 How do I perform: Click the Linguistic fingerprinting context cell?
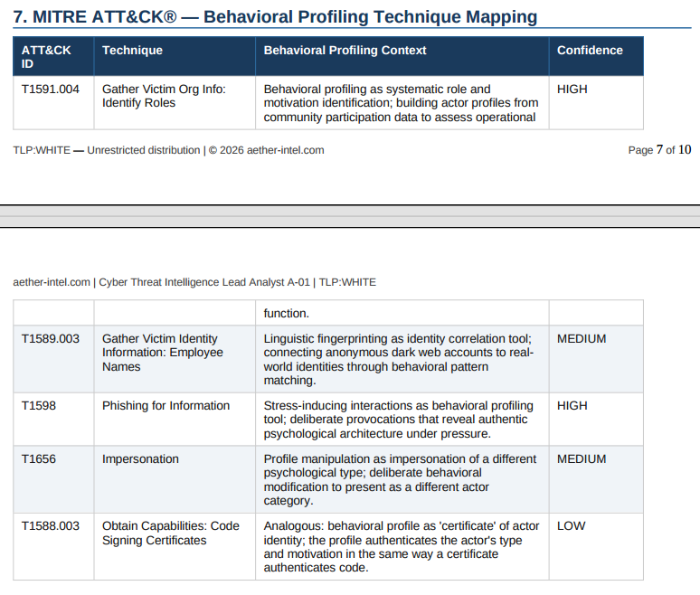pos(402,359)
